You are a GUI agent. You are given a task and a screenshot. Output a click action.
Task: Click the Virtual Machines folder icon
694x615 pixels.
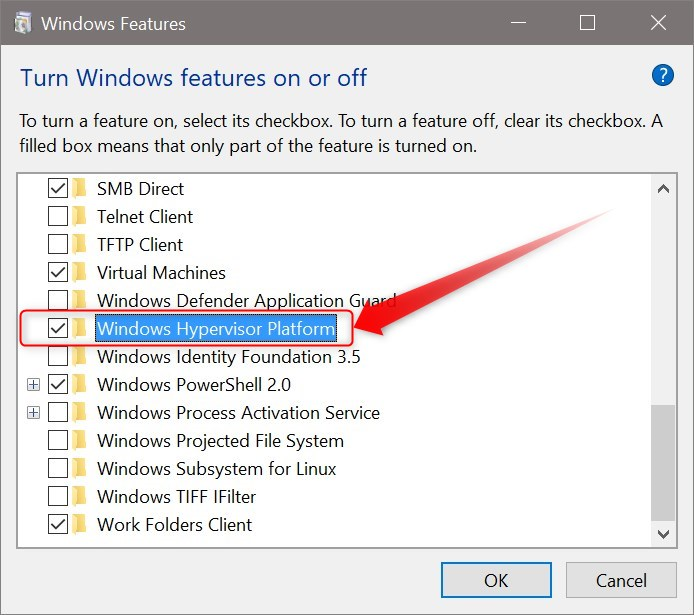(x=79, y=272)
